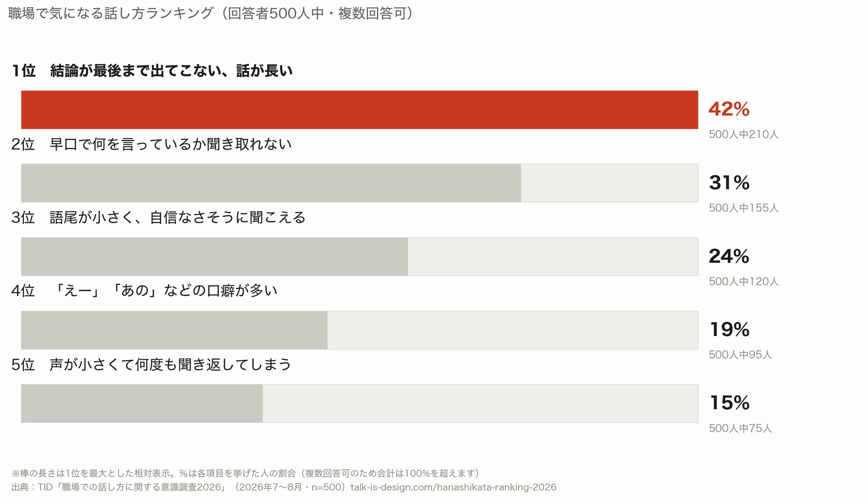Click the footnote starting with ※棒の長さ

coord(246,473)
